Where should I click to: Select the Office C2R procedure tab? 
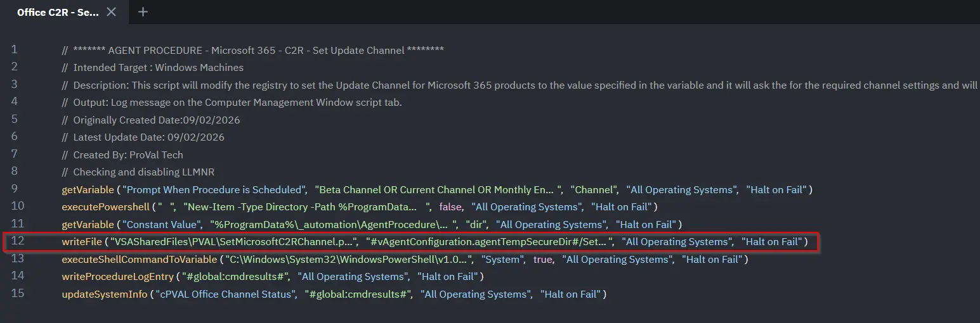57,12
